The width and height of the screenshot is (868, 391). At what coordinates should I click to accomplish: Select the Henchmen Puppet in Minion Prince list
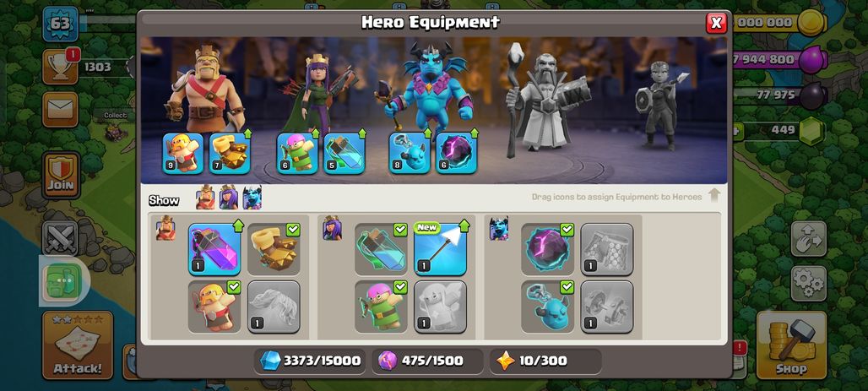pyautogui.click(x=547, y=307)
